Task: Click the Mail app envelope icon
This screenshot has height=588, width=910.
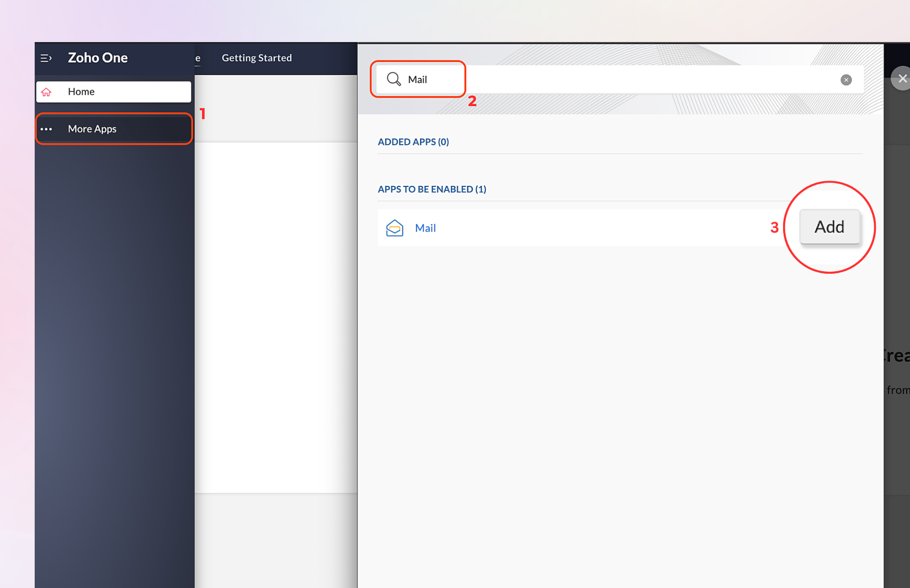Action: pos(394,228)
